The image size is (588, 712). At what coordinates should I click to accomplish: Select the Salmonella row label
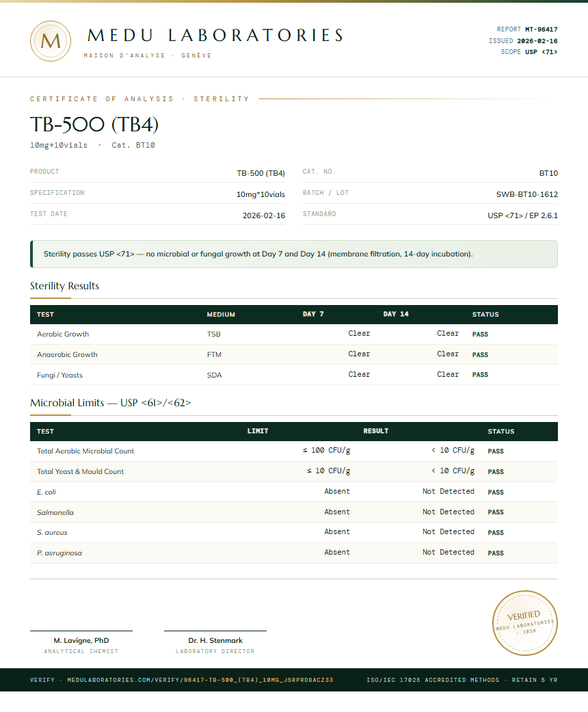[55, 512]
